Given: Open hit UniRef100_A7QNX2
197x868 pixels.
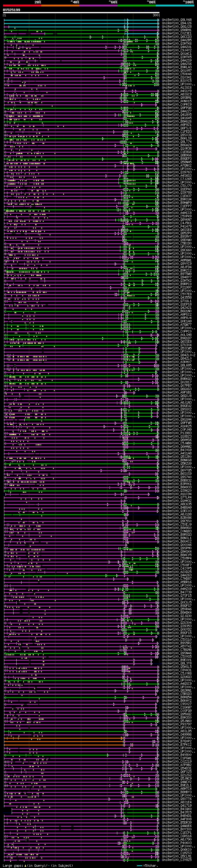Looking at the screenshot, I should (177, 165).
